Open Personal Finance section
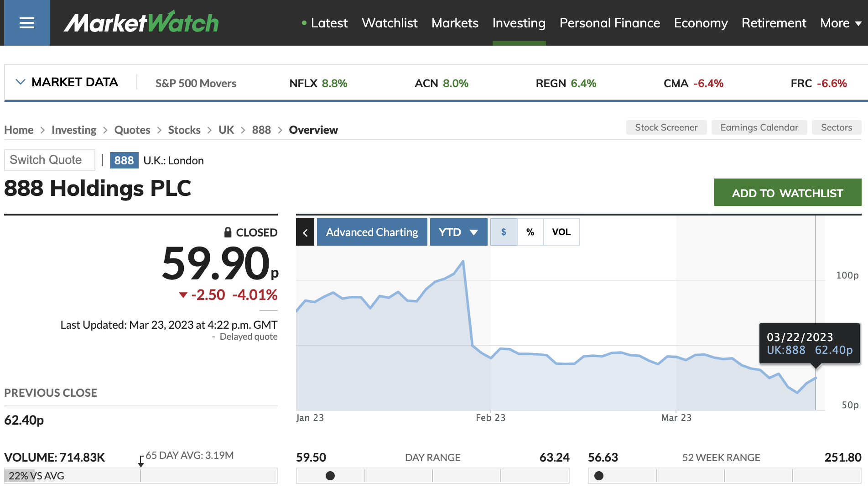 (610, 23)
